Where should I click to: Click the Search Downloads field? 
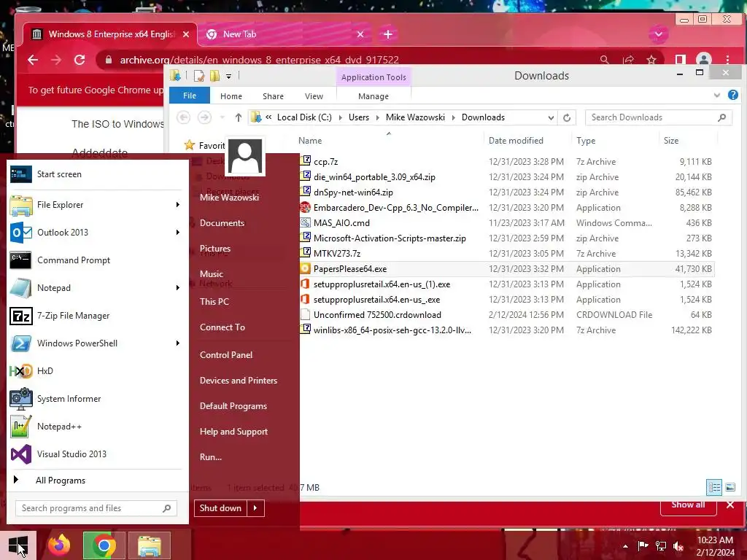click(659, 117)
